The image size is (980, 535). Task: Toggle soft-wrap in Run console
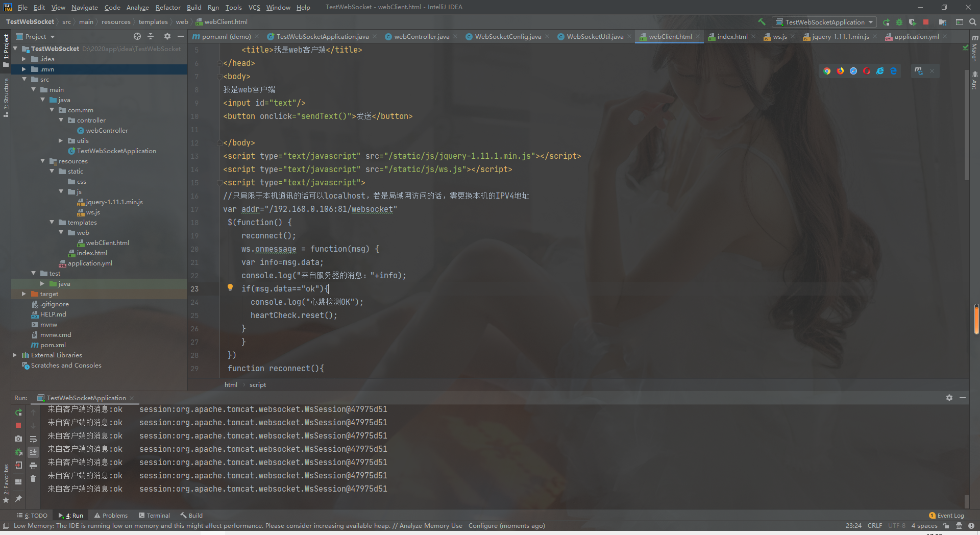[33, 439]
